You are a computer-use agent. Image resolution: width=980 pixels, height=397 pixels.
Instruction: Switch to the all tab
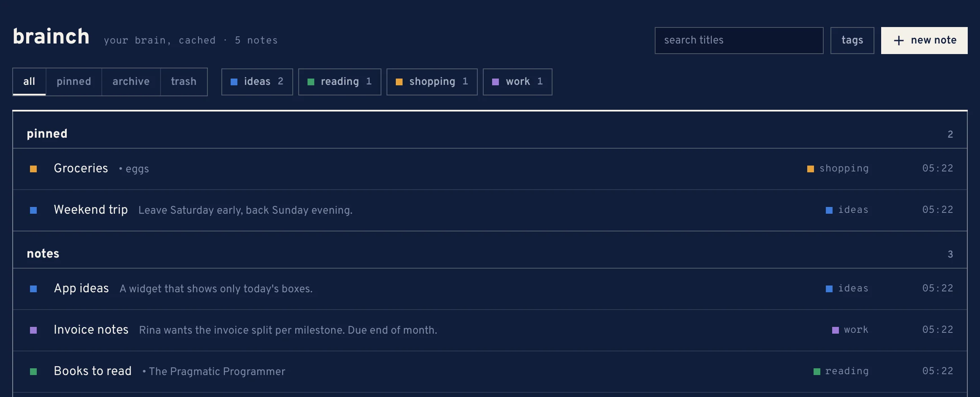coord(29,82)
